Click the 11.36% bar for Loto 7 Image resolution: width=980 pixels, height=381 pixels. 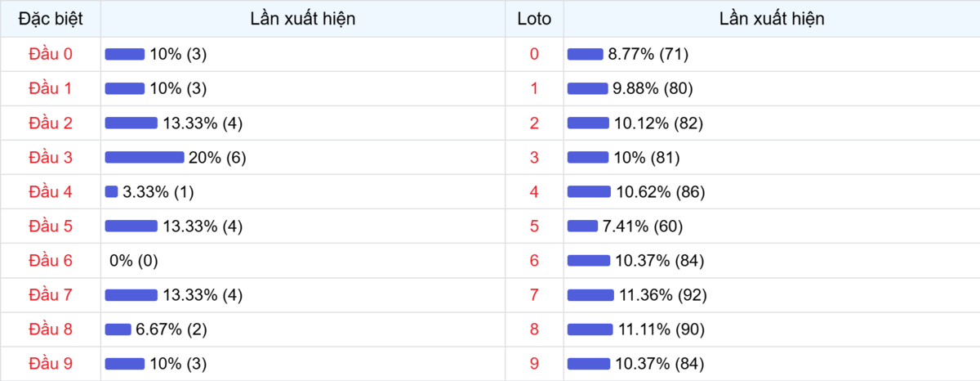pos(590,295)
